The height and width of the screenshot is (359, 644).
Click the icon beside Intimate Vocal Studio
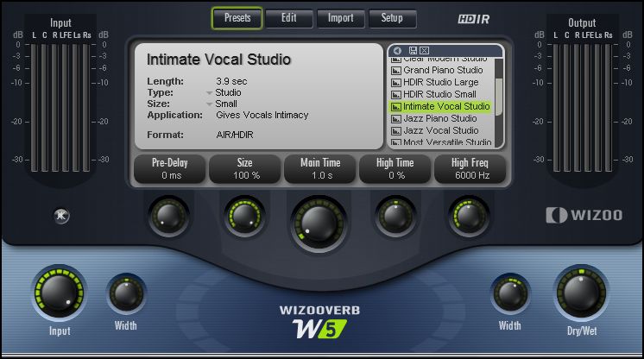(x=395, y=107)
